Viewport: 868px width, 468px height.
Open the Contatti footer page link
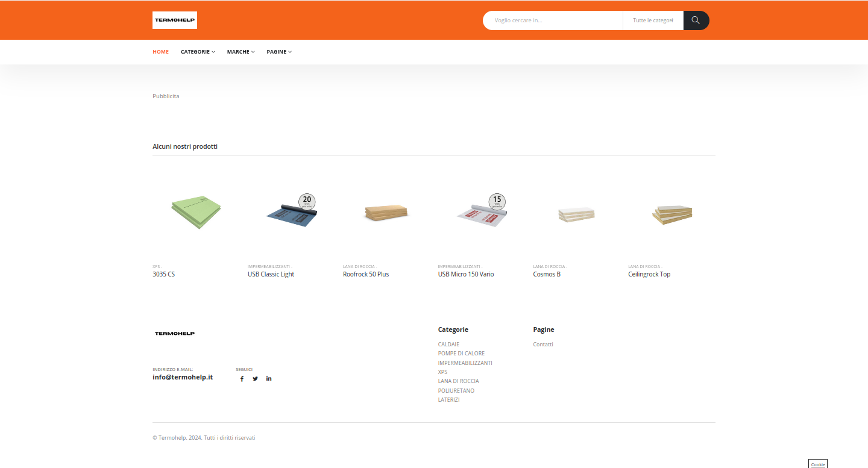click(x=543, y=345)
